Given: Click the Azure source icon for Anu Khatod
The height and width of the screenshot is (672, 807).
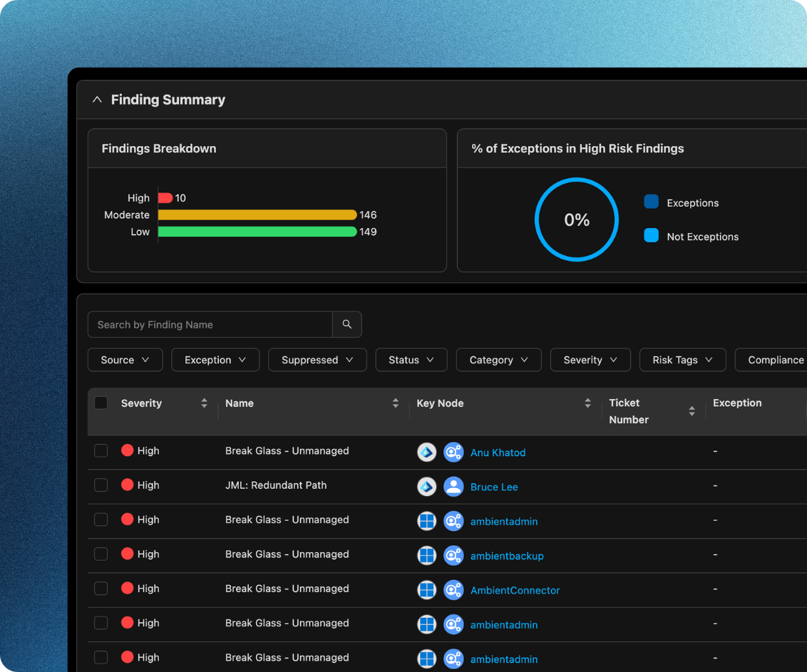Looking at the screenshot, I should [x=426, y=453].
